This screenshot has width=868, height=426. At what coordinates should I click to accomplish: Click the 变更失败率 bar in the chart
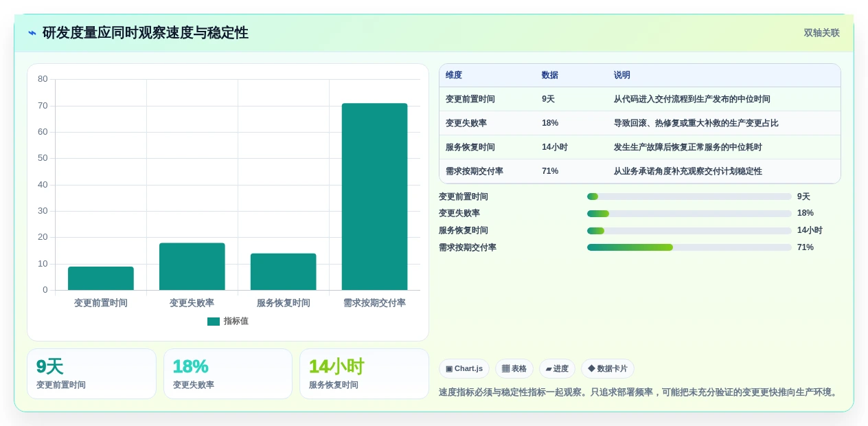192,267
